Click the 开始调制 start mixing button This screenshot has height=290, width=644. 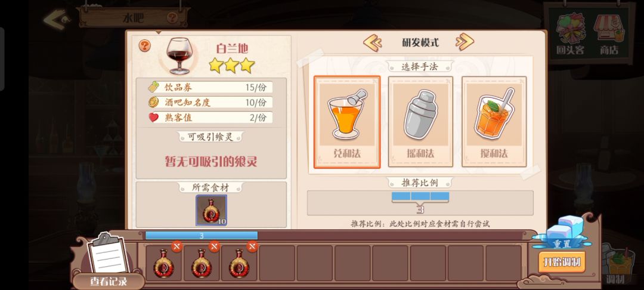point(562,262)
